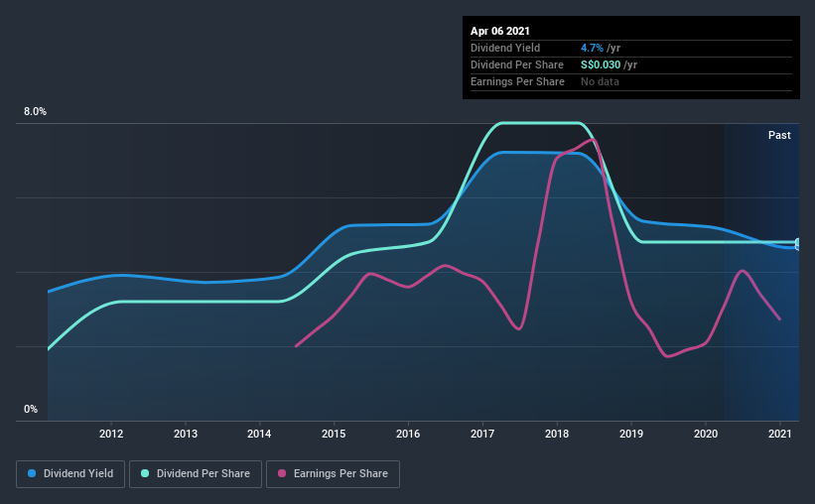The width and height of the screenshot is (815, 504).
Task: Click the 2012 x-axis label
Action: click(111, 434)
